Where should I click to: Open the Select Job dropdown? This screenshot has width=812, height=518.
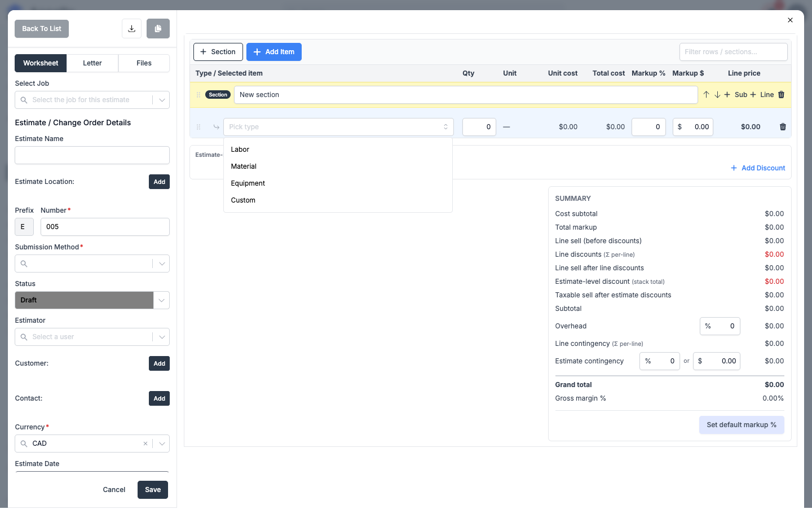click(92, 100)
